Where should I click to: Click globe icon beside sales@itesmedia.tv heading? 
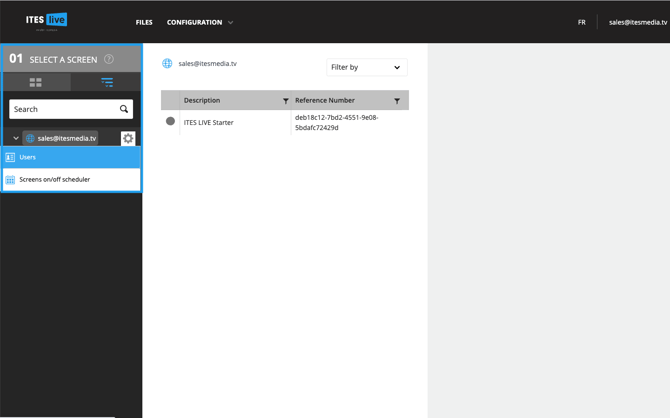click(167, 64)
